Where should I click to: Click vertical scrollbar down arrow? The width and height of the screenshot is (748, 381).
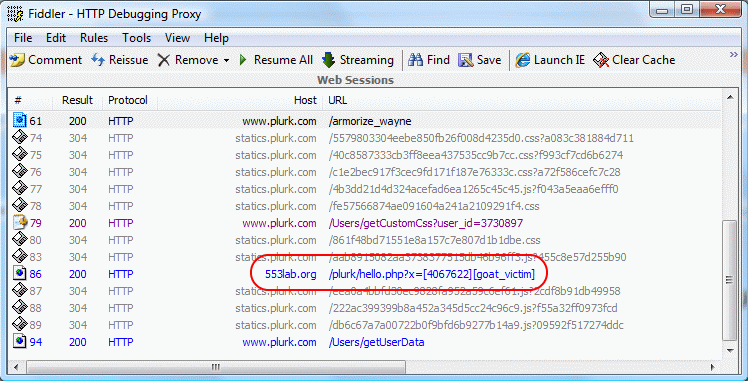click(730, 351)
